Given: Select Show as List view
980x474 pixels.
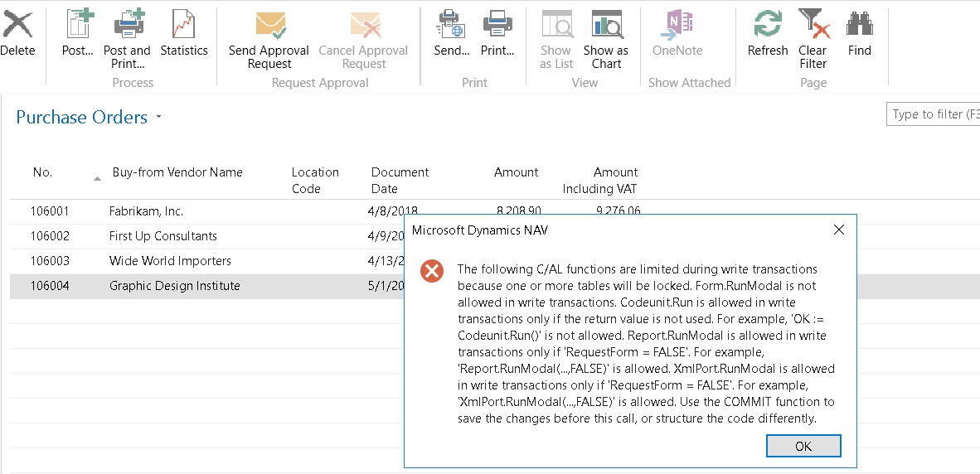Looking at the screenshot, I should pos(557,25).
